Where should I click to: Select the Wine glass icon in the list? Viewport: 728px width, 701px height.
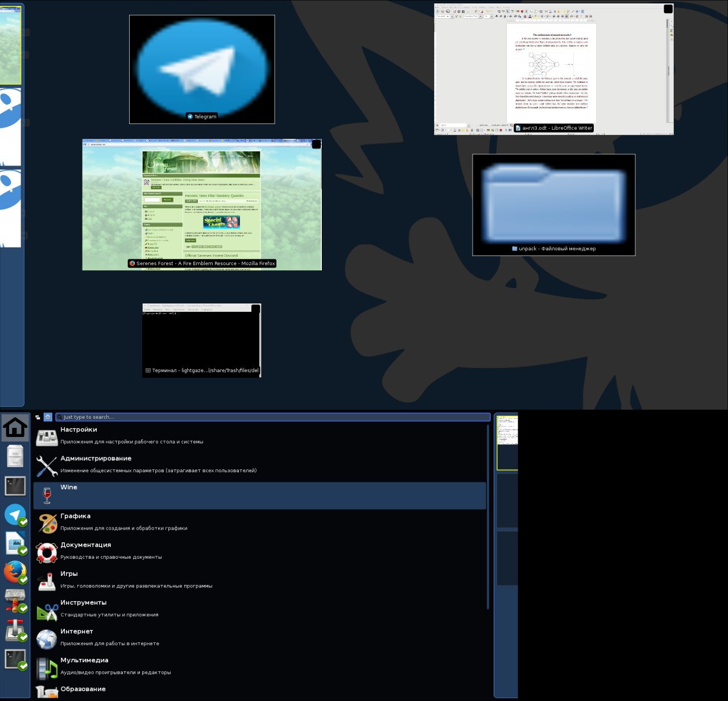point(47,495)
